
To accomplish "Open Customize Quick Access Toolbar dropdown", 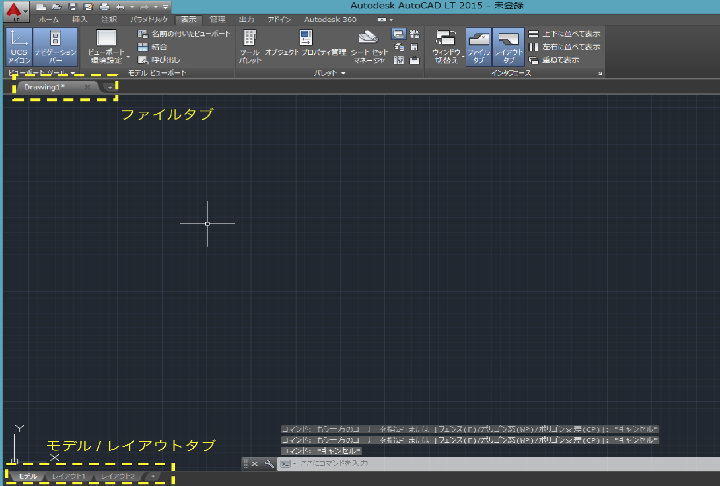I will (165, 7).
